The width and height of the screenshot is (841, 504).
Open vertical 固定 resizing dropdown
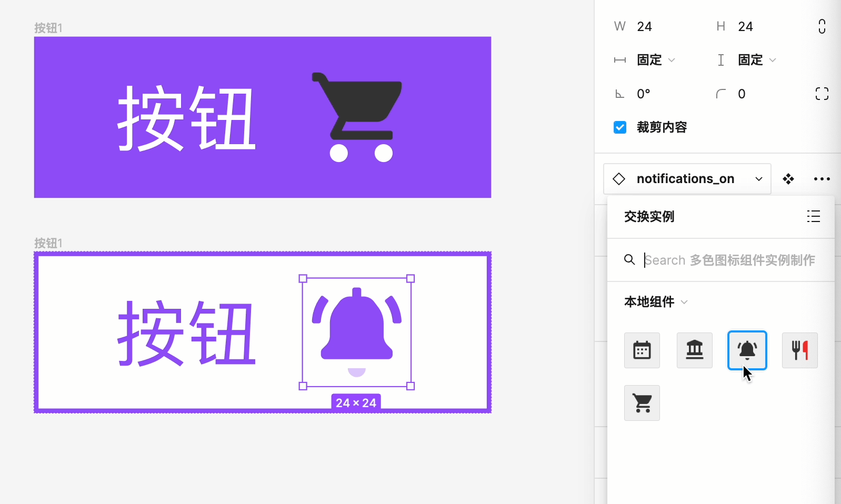pyautogui.click(x=757, y=60)
